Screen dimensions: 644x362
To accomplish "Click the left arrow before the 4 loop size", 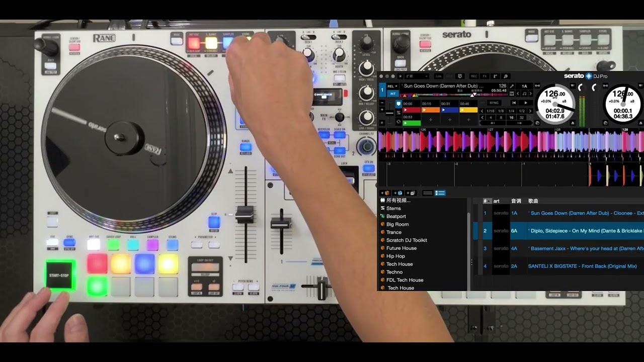I will 482,118.
